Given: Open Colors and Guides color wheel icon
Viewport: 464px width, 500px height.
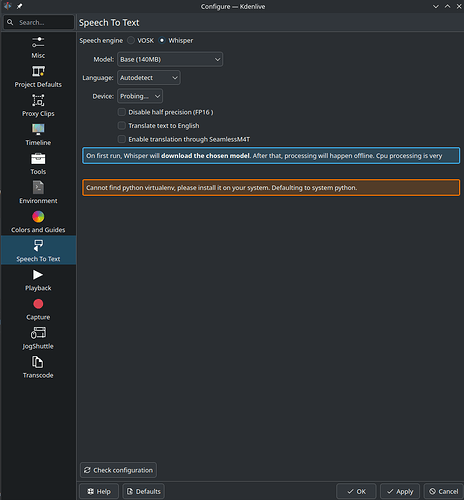Looking at the screenshot, I should pyautogui.click(x=38, y=217).
